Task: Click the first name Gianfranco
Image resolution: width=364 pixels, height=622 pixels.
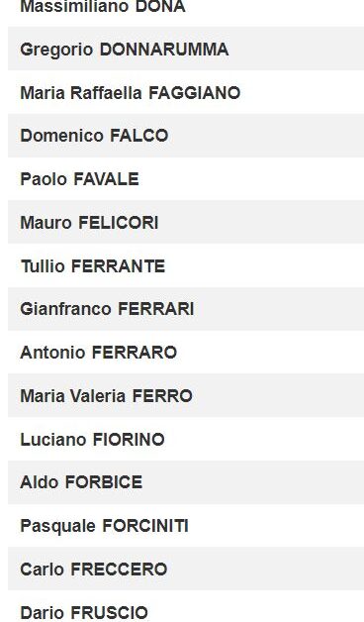Action: point(65,309)
